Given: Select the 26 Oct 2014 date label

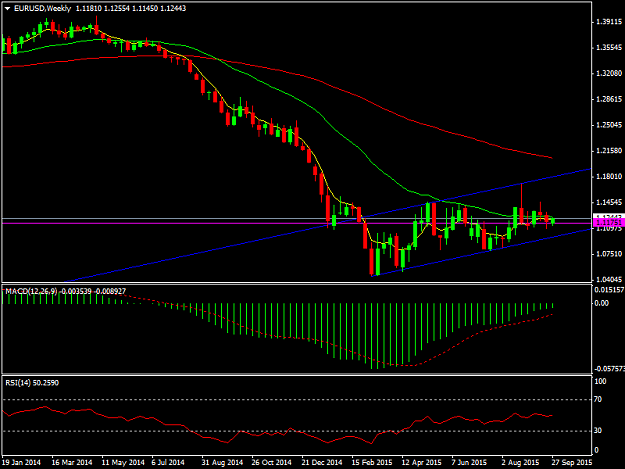Looking at the screenshot, I should (x=271, y=463).
